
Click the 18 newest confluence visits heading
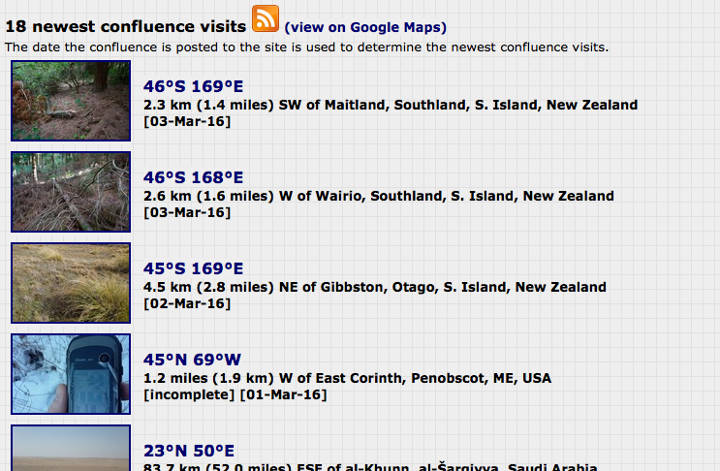(x=126, y=27)
